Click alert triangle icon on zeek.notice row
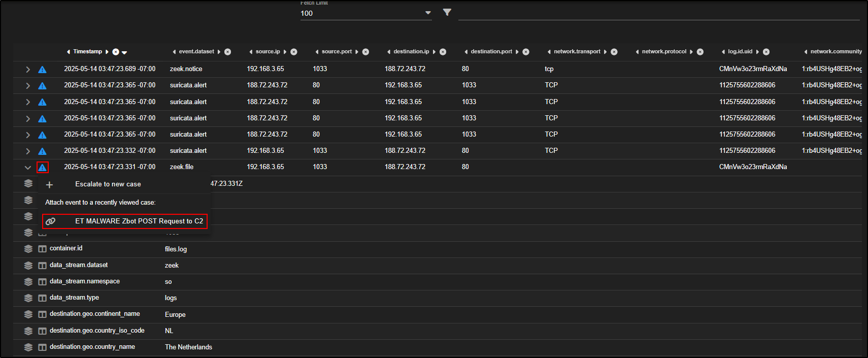The height and width of the screenshot is (358, 868). pyautogui.click(x=43, y=70)
